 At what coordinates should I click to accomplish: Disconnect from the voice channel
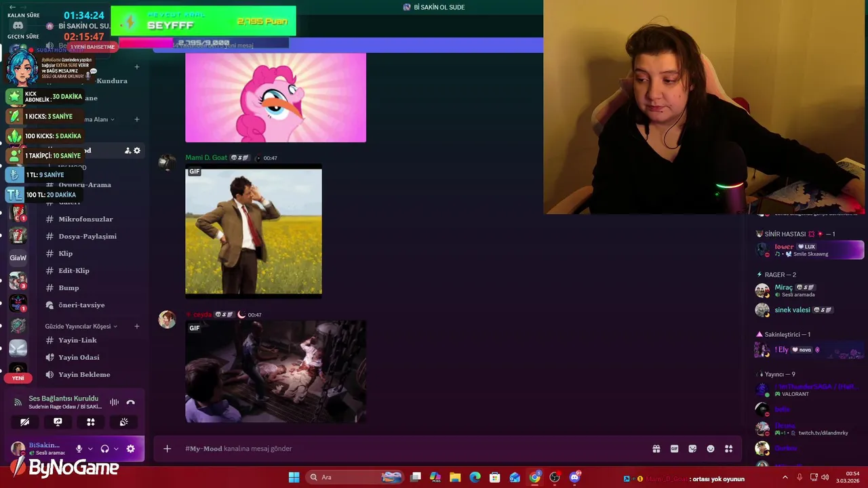131,403
